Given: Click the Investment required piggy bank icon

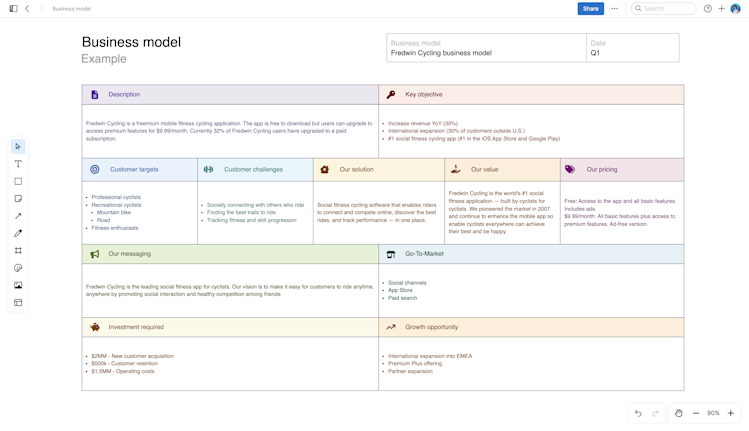Looking at the screenshot, I should pyautogui.click(x=95, y=327).
